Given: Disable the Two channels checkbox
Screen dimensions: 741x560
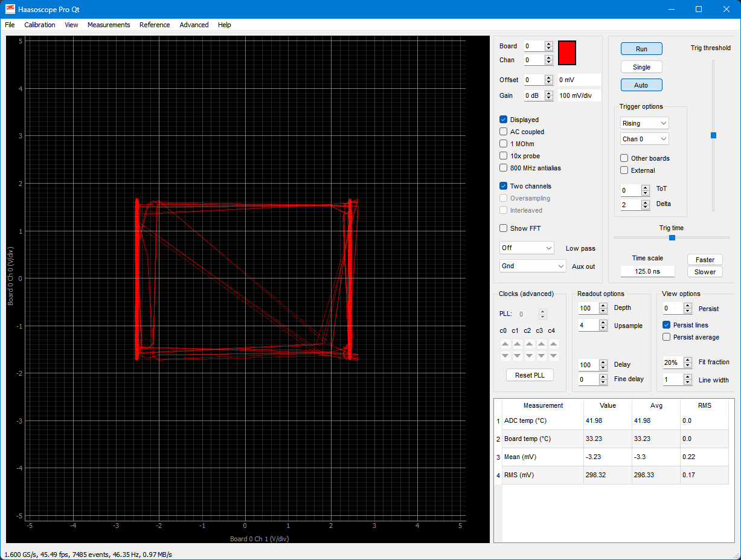Looking at the screenshot, I should pyautogui.click(x=504, y=186).
